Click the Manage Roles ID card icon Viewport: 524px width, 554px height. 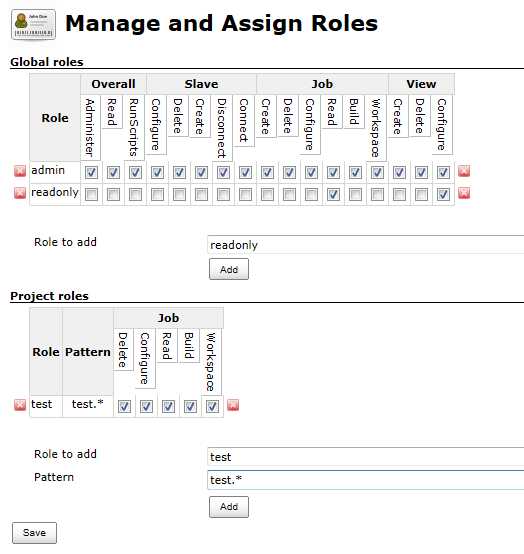point(33,24)
